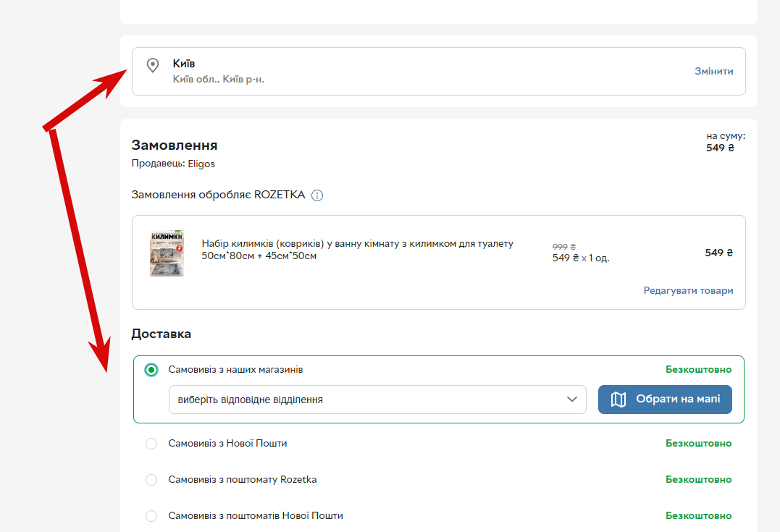The height and width of the screenshot is (532, 780).
Task: Select the 'Самовивіз з Нової Пошти' radio button
Action: (x=151, y=444)
